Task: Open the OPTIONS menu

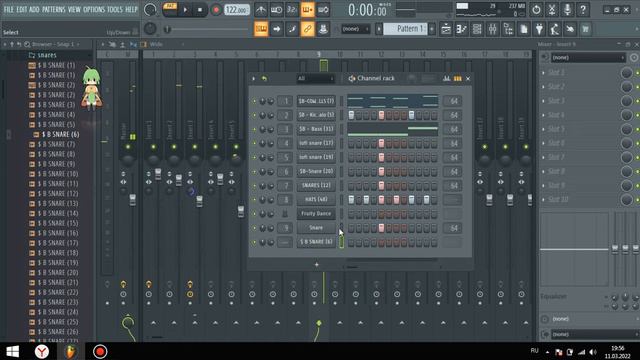Action: pyautogui.click(x=94, y=9)
